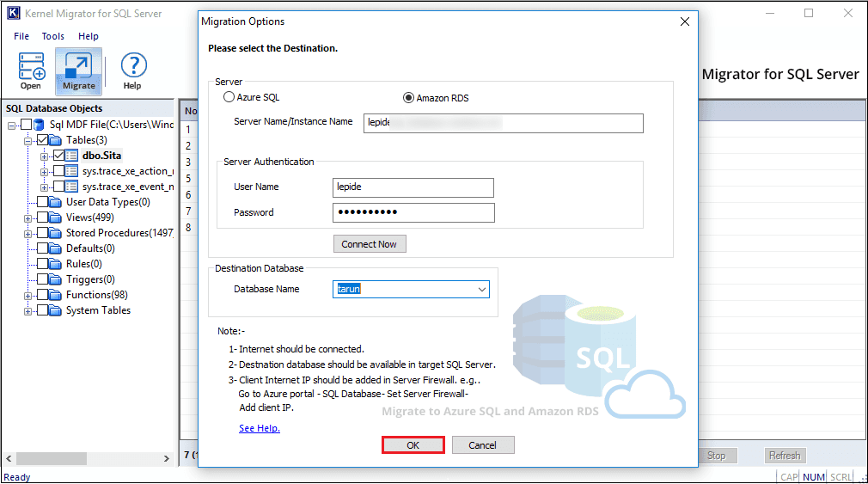Click the Password input field

click(x=413, y=212)
